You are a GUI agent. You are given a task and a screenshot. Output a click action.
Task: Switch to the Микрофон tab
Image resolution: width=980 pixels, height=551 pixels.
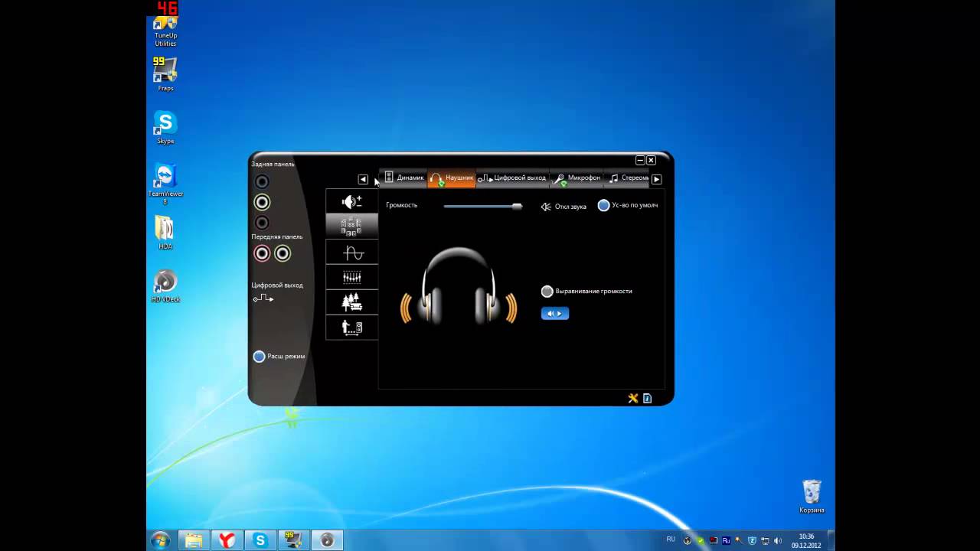(x=578, y=178)
